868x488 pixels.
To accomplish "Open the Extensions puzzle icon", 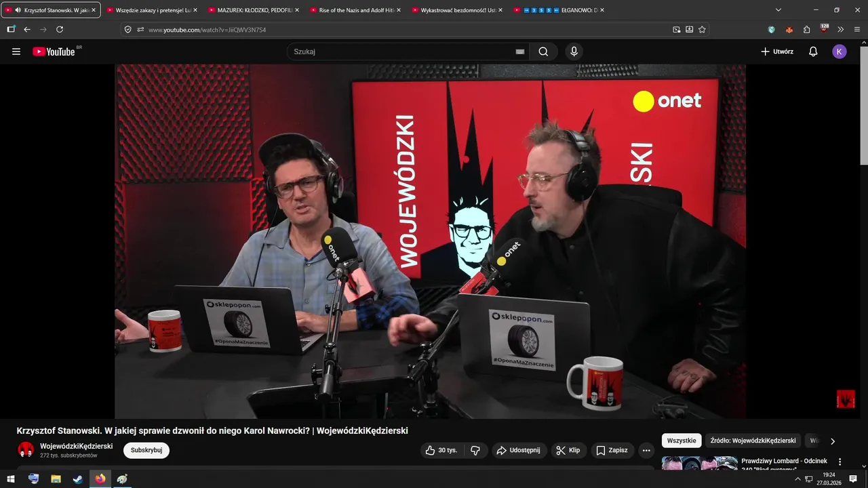I will click(806, 29).
